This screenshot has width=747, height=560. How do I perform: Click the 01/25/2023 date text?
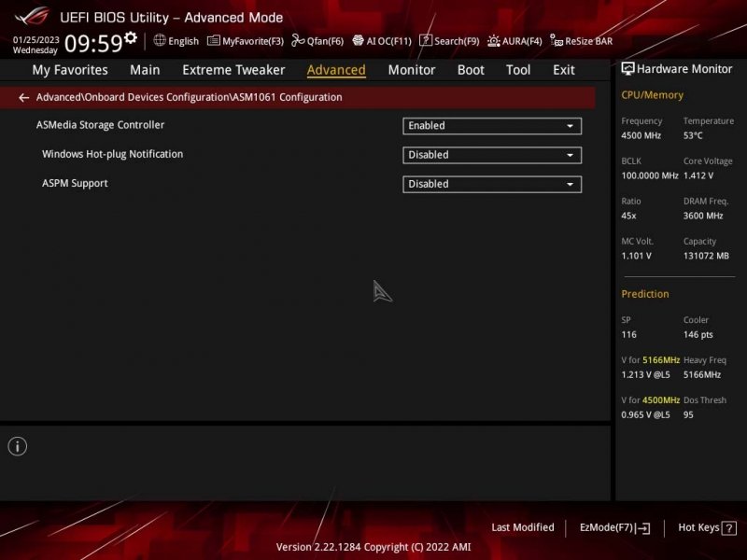pyautogui.click(x=36, y=40)
